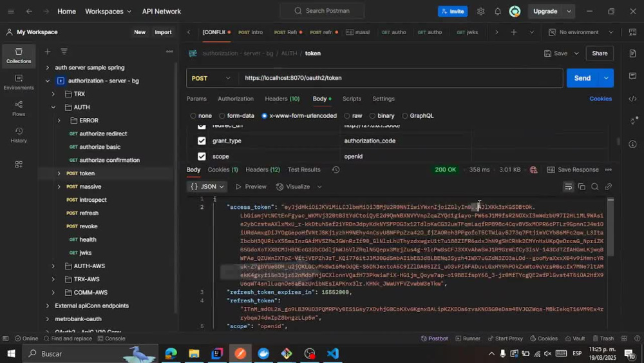Open the response Cookies (1) tab
Screen dimensions: 644x363
pyautogui.click(x=223, y=170)
